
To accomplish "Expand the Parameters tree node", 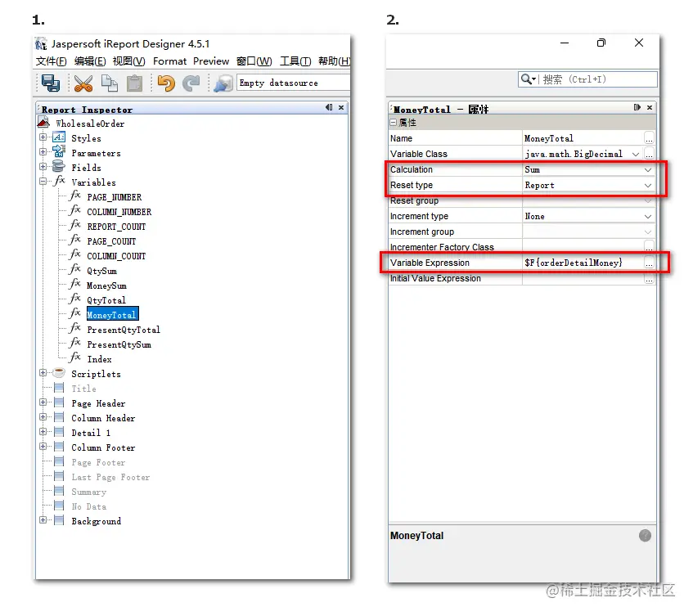I will click(x=43, y=152).
